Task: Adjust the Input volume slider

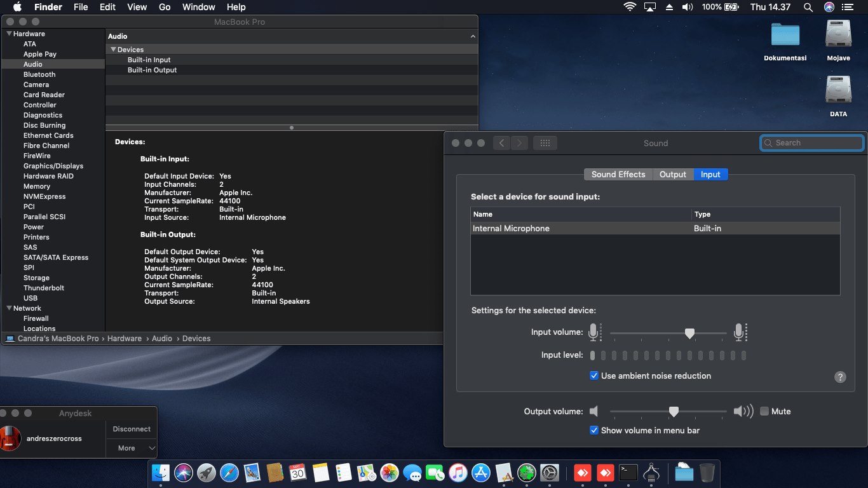Action: (x=689, y=333)
